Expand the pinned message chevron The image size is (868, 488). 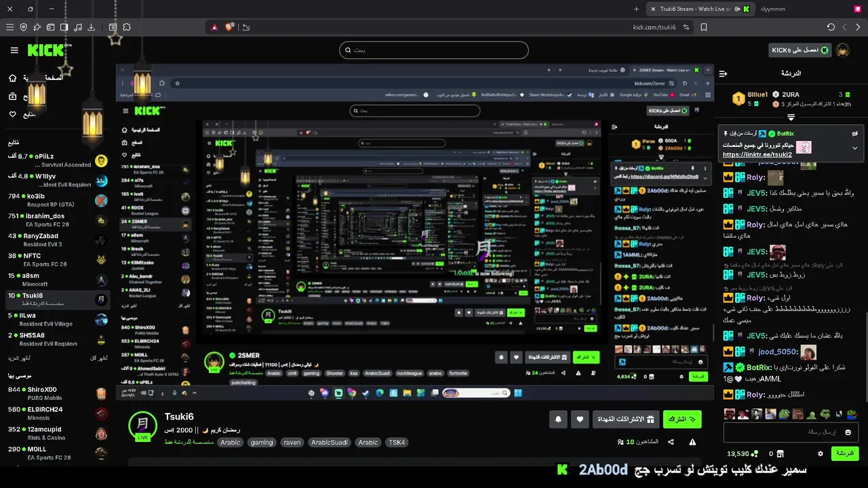coord(854,148)
